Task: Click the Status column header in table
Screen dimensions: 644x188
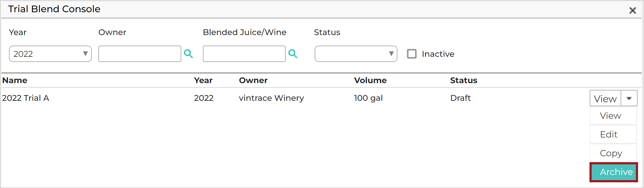Action: coord(464,80)
